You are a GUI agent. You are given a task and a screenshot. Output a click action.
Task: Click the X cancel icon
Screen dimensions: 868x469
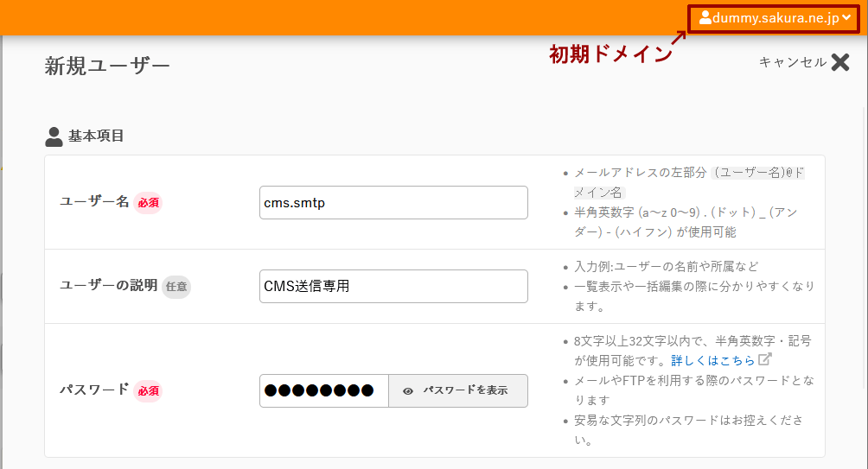click(840, 62)
